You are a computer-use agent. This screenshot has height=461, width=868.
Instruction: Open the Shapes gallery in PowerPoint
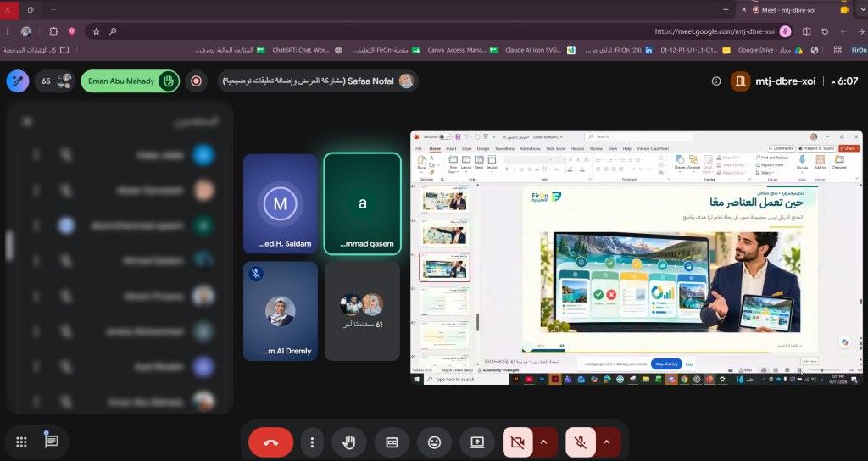tap(679, 163)
